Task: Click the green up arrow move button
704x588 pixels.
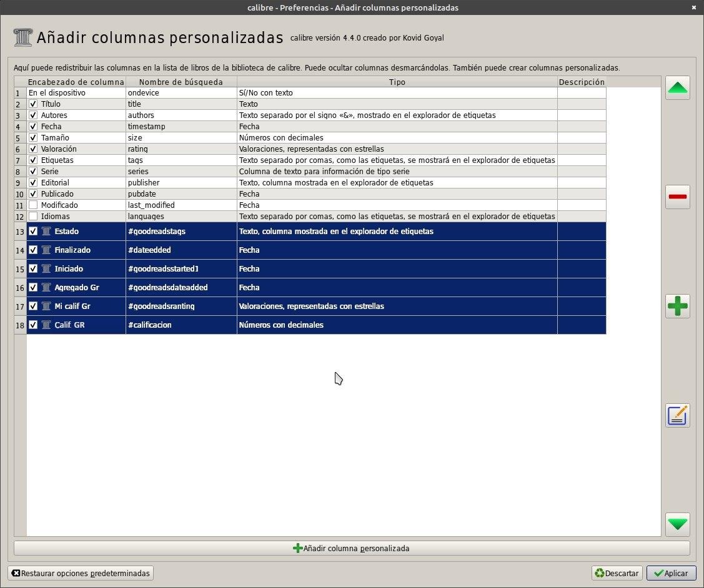Action: click(x=677, y=88)
